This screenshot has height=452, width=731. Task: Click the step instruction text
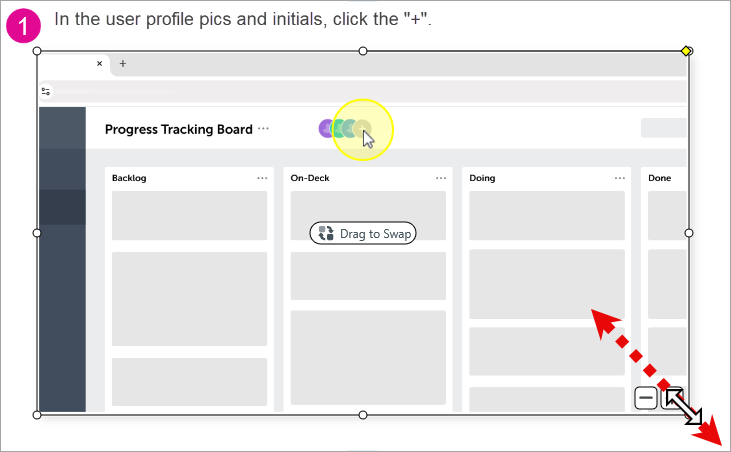pyautogui.click(x=243, y=19)
